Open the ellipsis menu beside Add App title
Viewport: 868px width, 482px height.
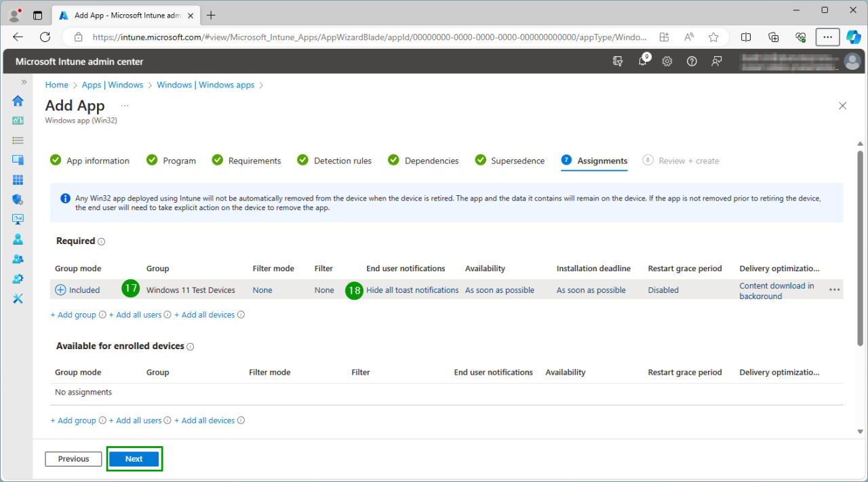pos(125,106)
